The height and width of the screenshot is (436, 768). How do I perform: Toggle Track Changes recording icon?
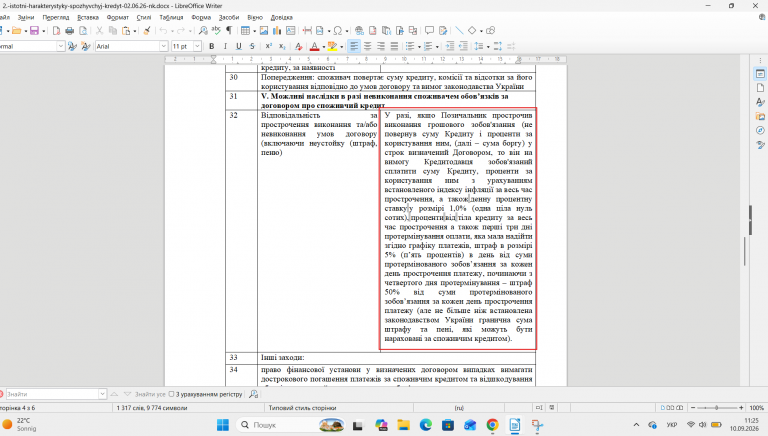[x=443, y=31]
